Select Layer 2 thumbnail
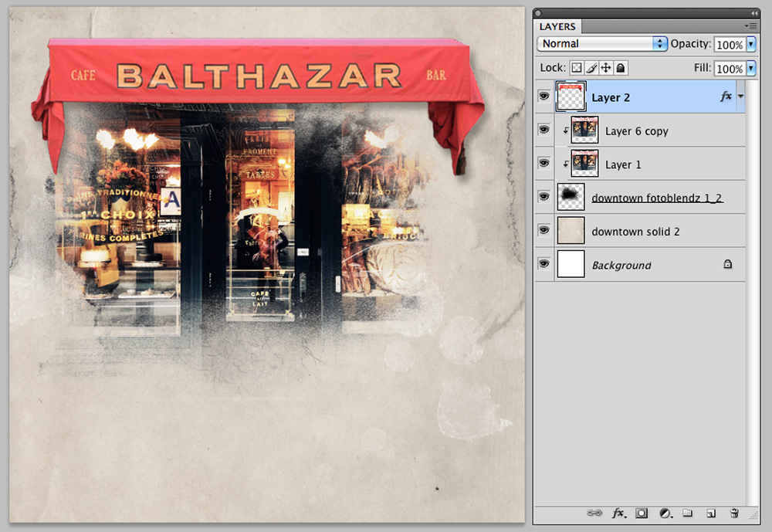Viewport: 772px width, 532px height. tap(571, 97)
